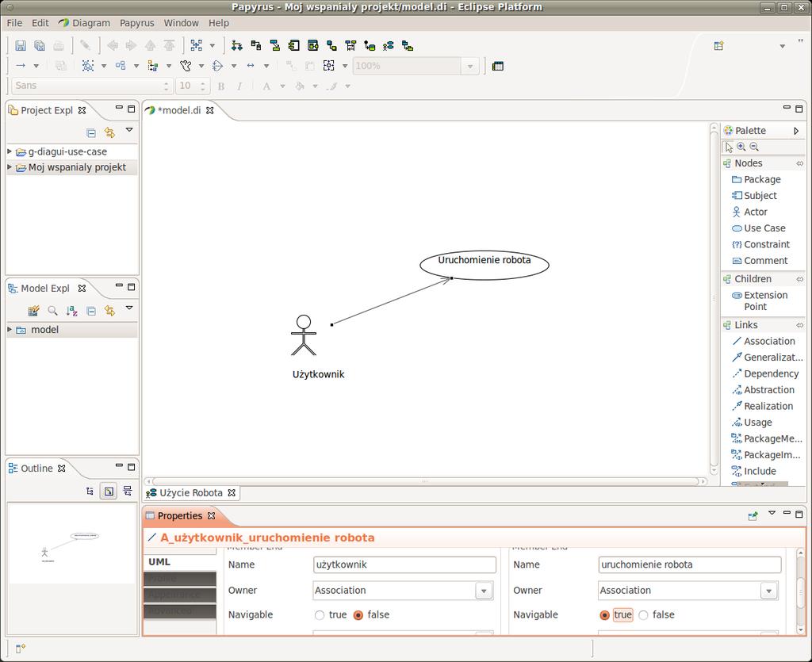Click the Save All toolbar icon
The width and height of the screenshot is (812, 662).
click(x=40, y=45)
